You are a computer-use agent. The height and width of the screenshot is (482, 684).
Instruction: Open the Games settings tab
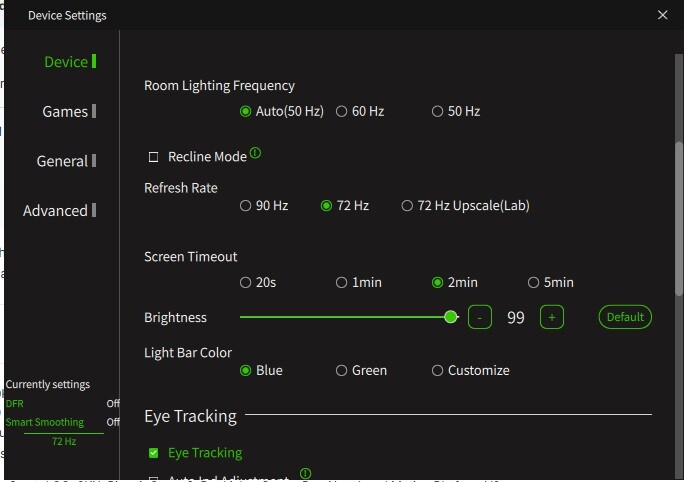65,112
